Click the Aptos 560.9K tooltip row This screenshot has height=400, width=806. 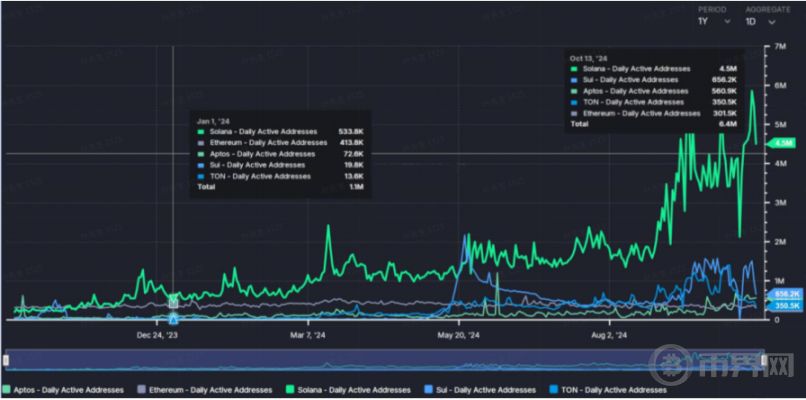(654, 91)
